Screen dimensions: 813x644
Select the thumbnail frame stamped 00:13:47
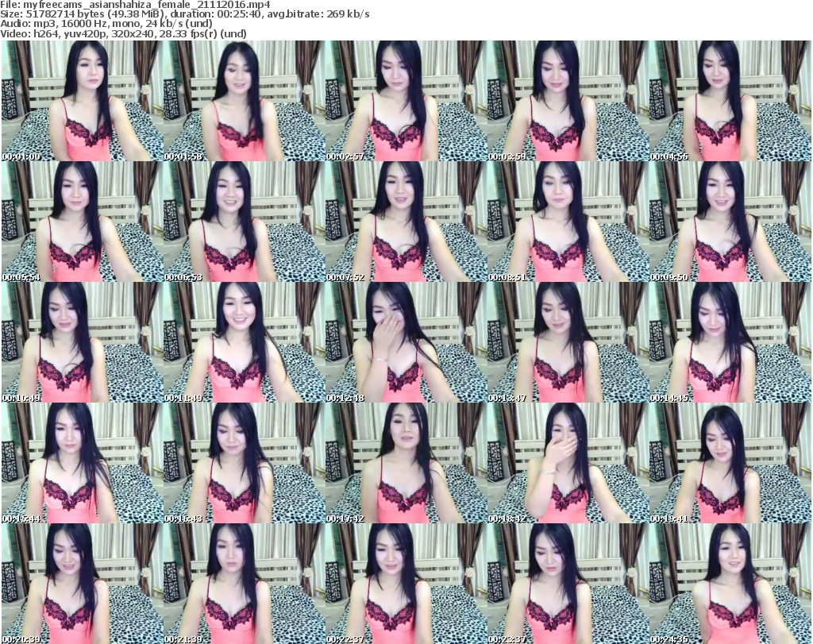pos(568,342)
